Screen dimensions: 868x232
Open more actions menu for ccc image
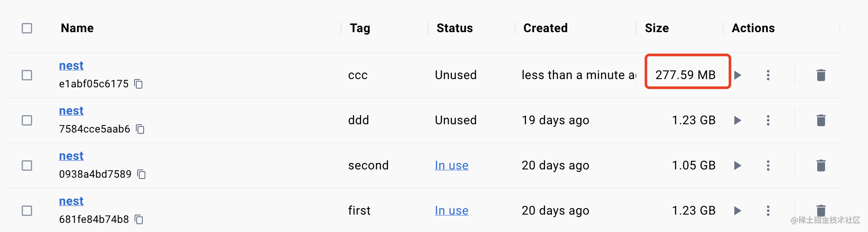coord(768,75)
